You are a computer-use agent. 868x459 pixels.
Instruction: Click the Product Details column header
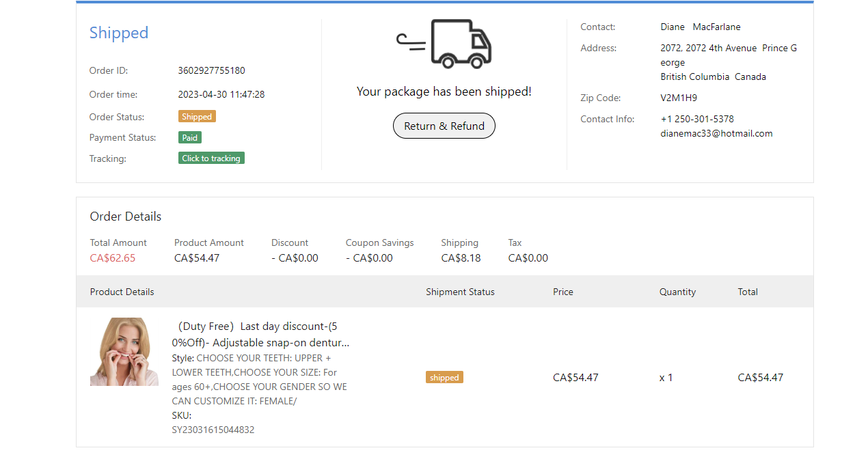pyautogui.click(x=122, y=292)
